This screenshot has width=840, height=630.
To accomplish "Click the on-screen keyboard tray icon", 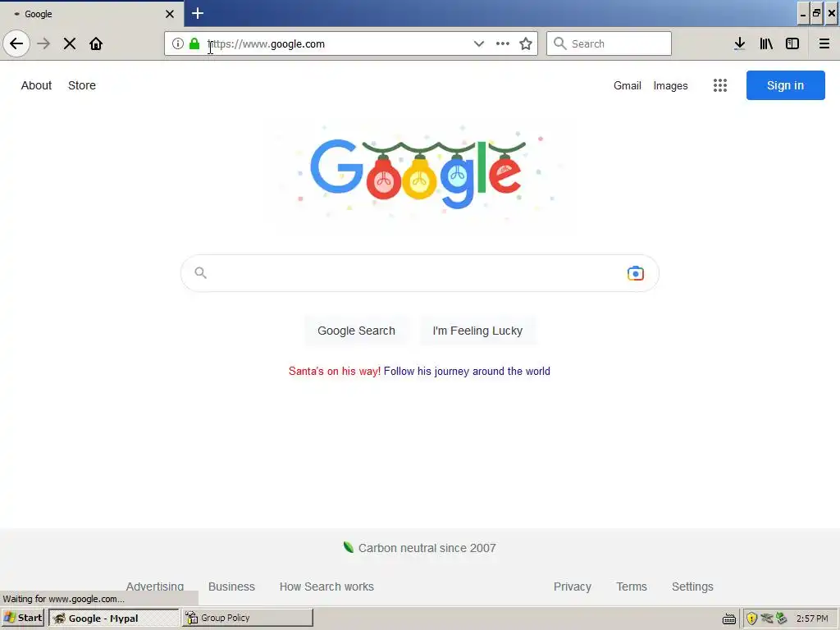I will click(x=729, y=619).
